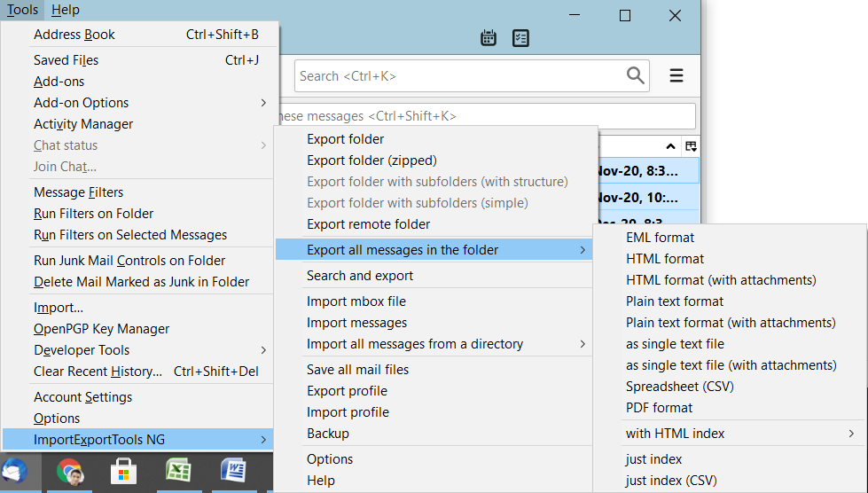Select Import mbox file
Screen dimensions: 868x493
[434, 301]
